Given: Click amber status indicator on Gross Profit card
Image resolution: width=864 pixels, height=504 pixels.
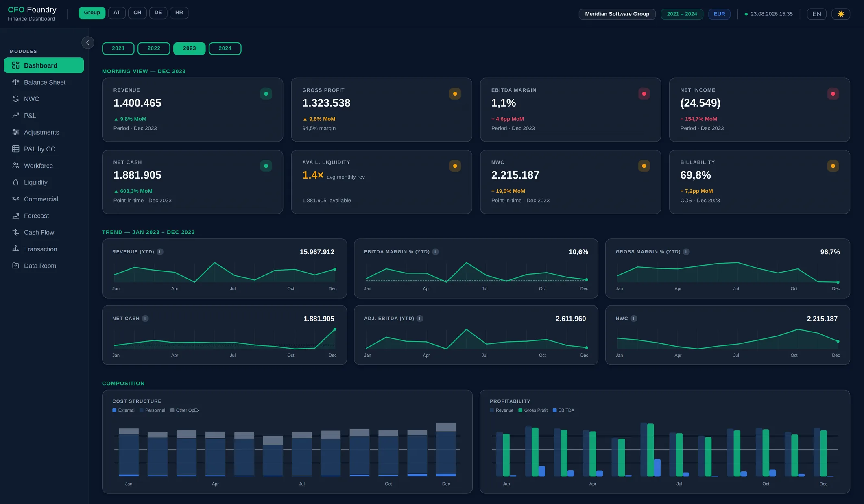Looking at the screenshot, I should point(455,94).
